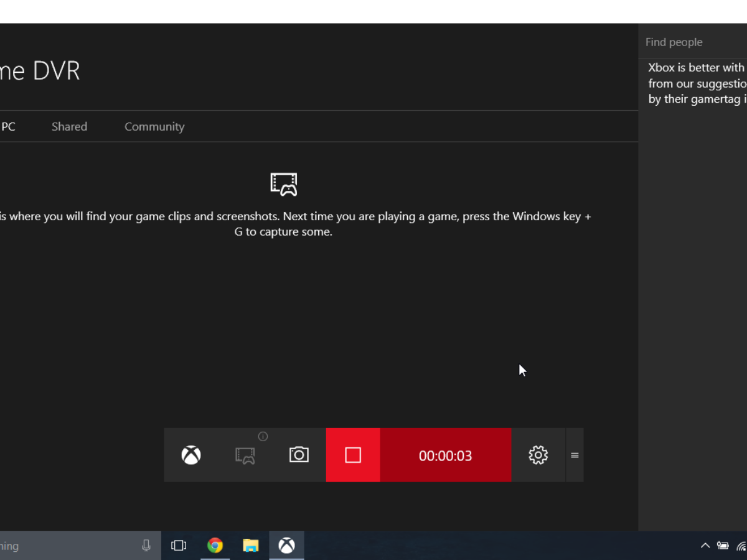Click the Cortana microphone icon
The height and width of the screenshot is (560, 747).
[x=146, y=546]
